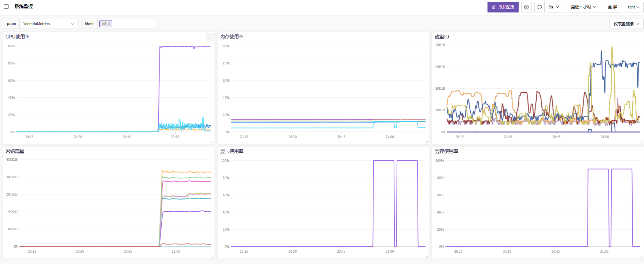Screen dimensions: 644x264
Task: Click the 488KiB axis label in 网络流量
Action: pyautogui.click(x=12, y=160)
